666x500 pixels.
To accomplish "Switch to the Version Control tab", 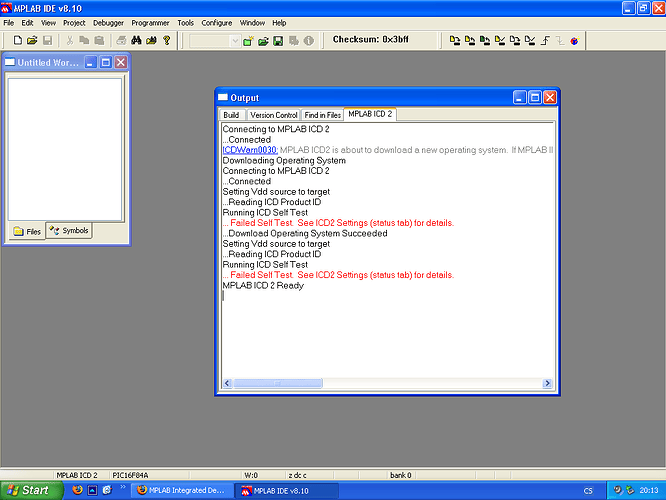I will click(x=274, y=115).
